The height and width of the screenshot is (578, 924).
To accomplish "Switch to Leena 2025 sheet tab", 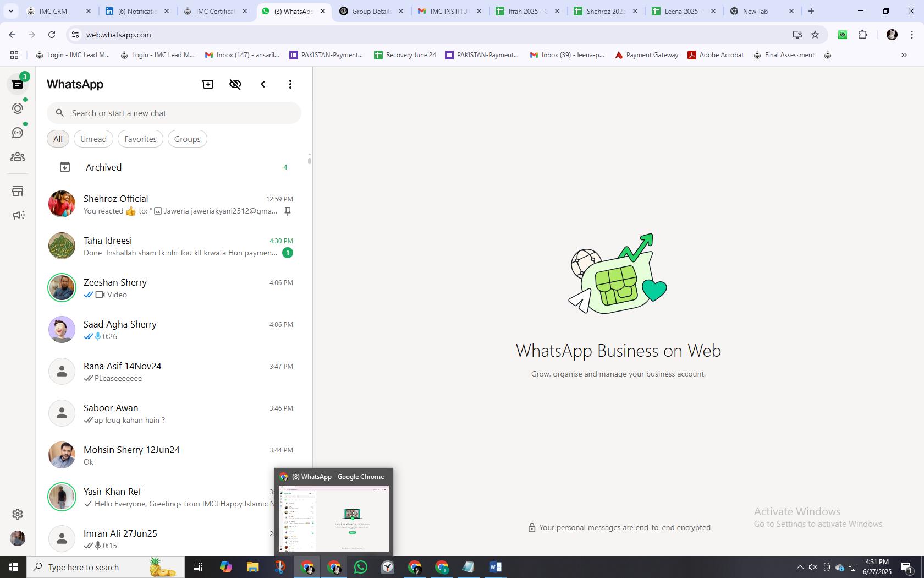I will 684,11.
